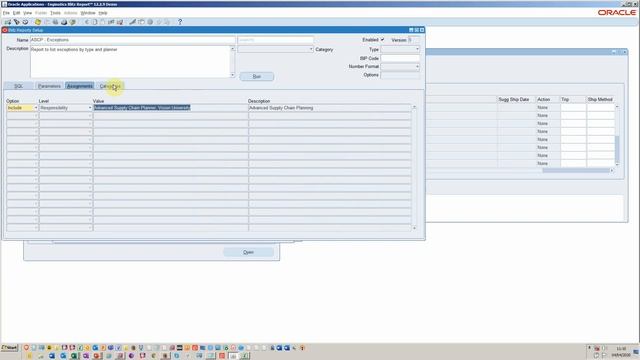Open the Type dropdown
Image resolution: width=640 pixels, height=360 pixels.
click(417, 49)
